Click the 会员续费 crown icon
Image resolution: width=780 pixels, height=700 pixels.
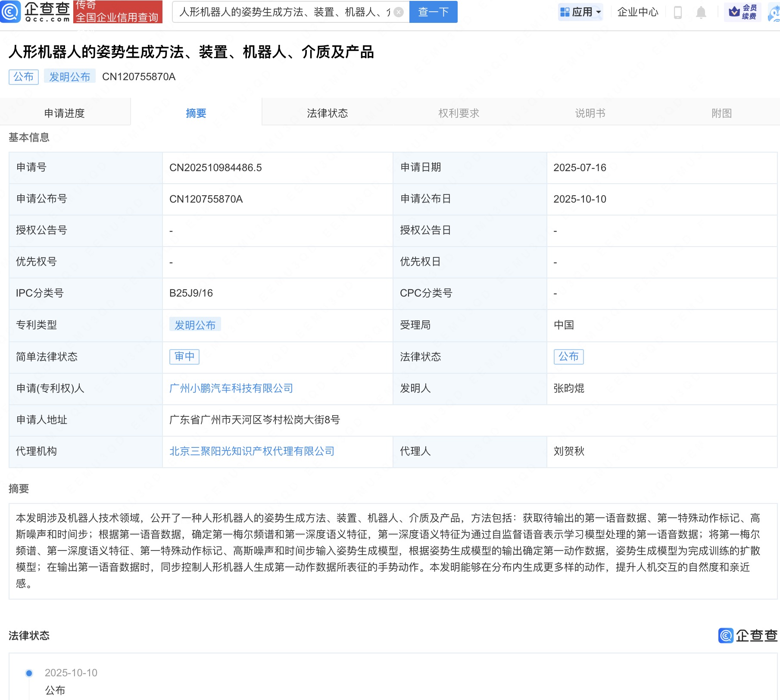pos(733,12)
